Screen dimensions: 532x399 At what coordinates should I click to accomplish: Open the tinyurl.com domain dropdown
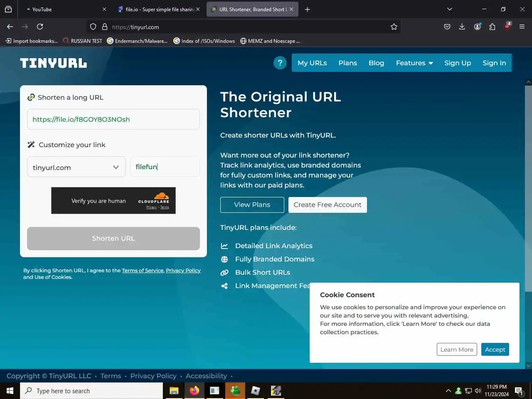(x=76, y=167)
